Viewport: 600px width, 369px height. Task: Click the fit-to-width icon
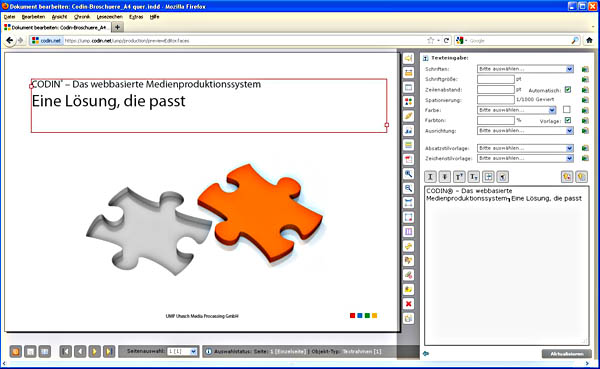pos(409,202)
